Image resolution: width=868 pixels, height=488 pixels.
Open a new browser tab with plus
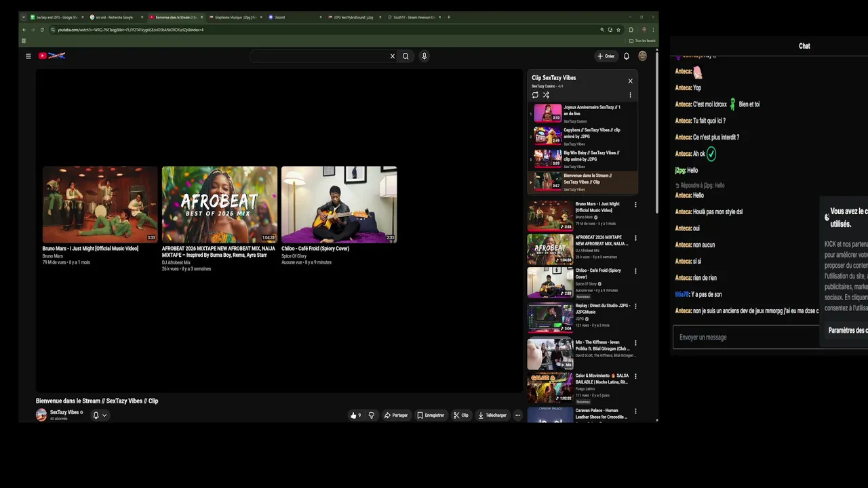click(449, 17)
